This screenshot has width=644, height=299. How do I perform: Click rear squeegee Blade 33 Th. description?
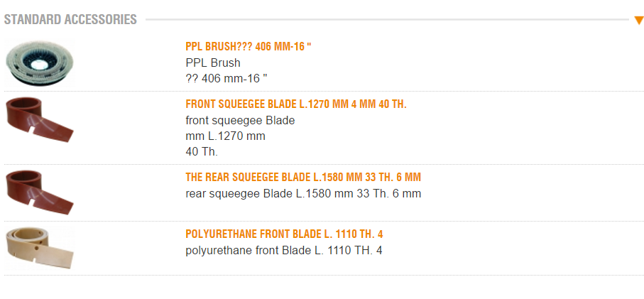[303, 193]
